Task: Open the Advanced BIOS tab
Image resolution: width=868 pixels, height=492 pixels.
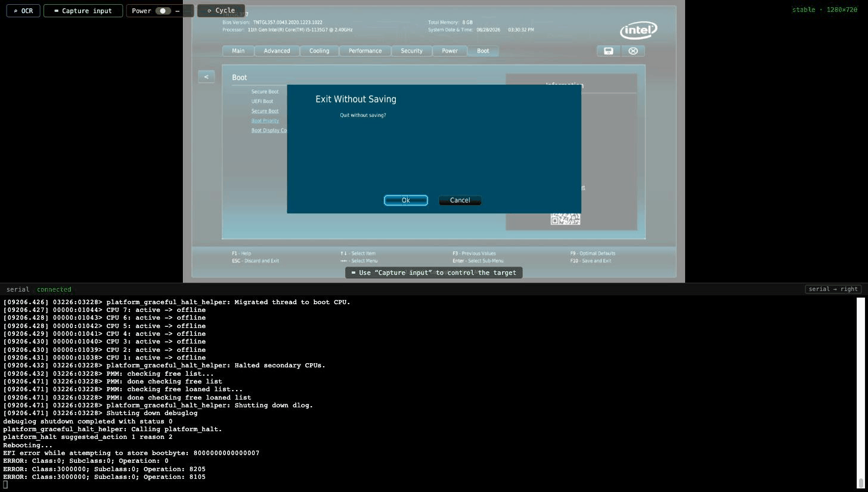Action: point(277,51)
